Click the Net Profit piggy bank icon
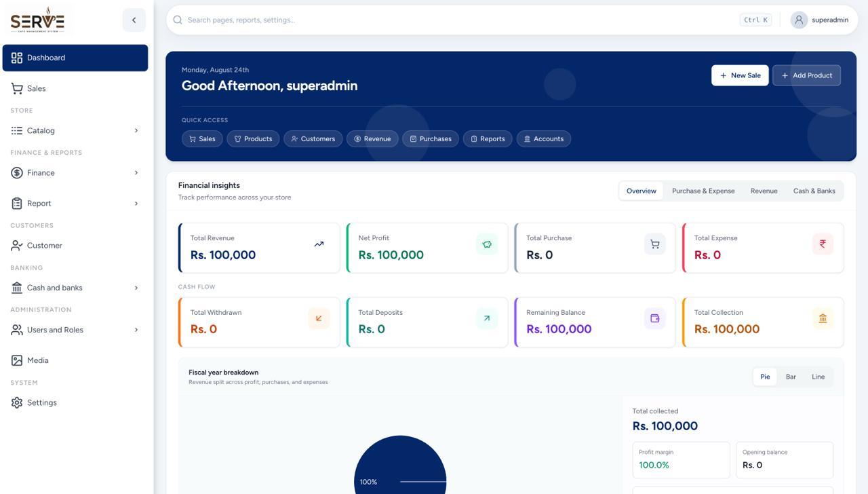The width and height of the screenshot is (868, 494). click(x=487, y=244)
